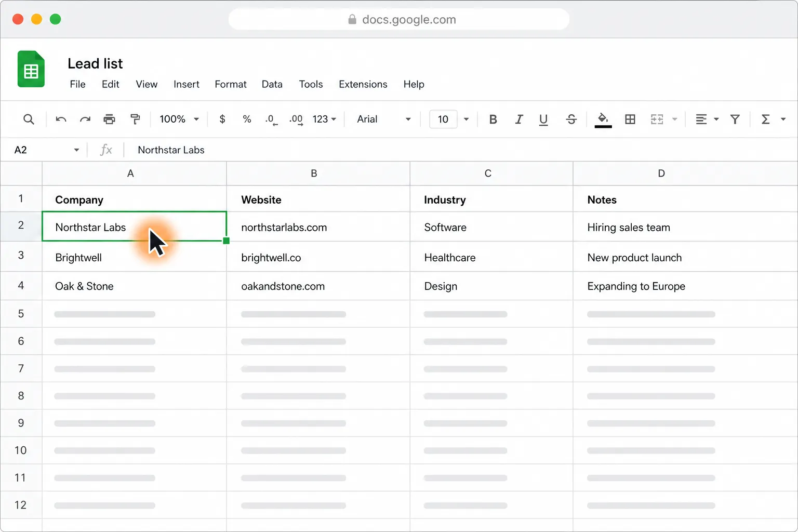Expand the name box dropdown arrow

pos(76,150)
